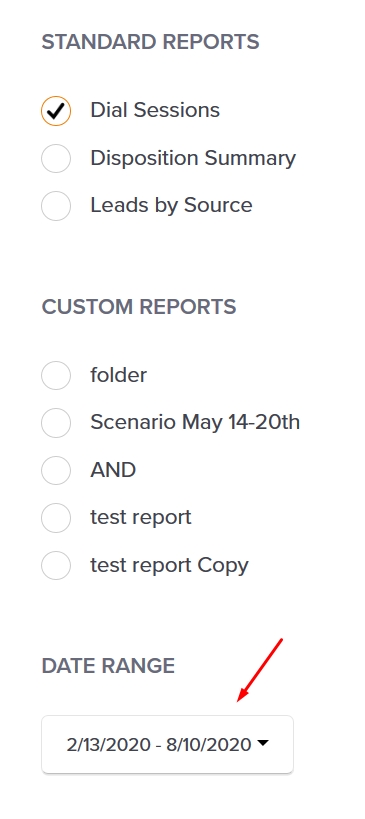Uncheck the Dial Sessions checkmark circle

tap(56, 111)
